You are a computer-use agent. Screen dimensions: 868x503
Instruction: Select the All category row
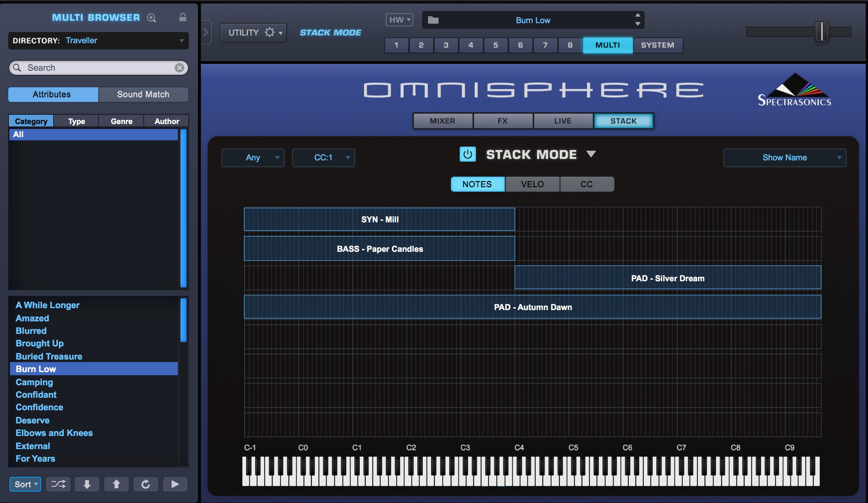pyautogui.click(x=94, y=134)
